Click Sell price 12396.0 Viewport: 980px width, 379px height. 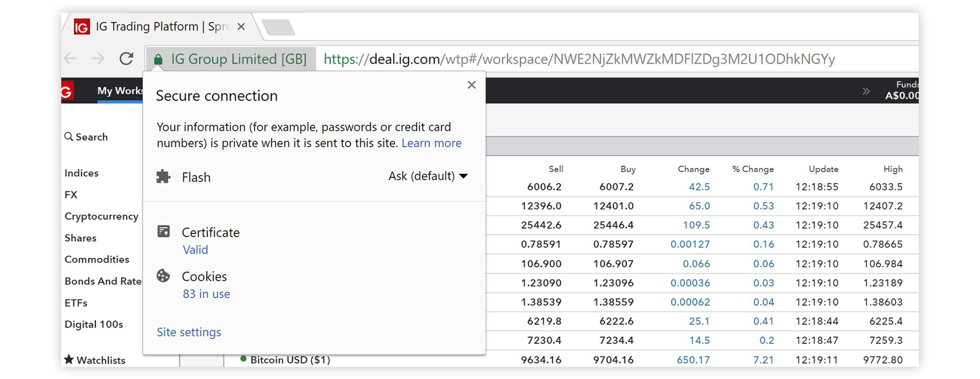tap(541, 206)
